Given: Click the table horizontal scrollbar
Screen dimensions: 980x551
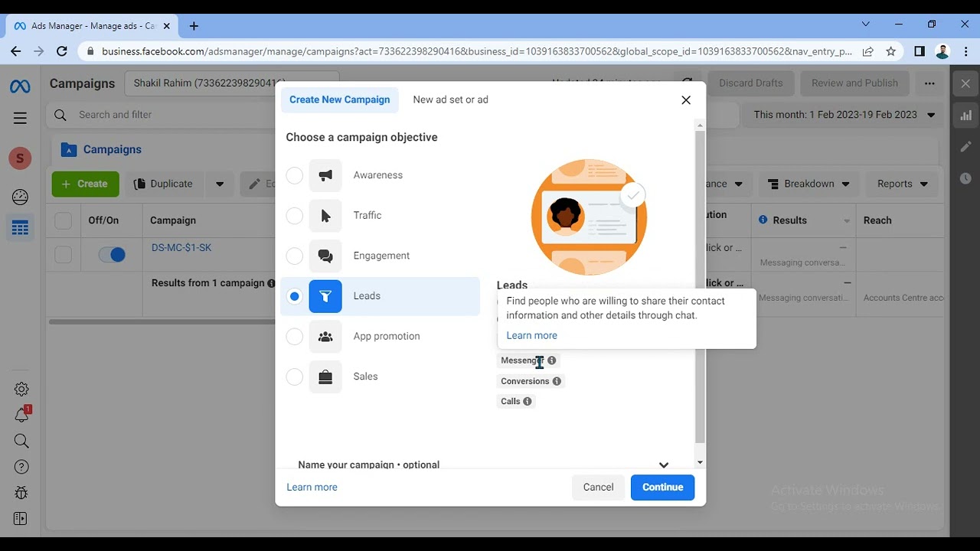Looking at the screenshot, I should point(162,322).
